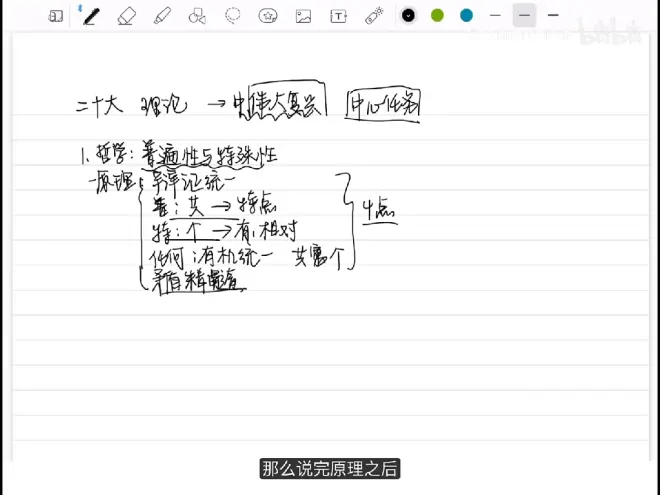
Task: Toggle the read-only mode icon
Action: 56,16
